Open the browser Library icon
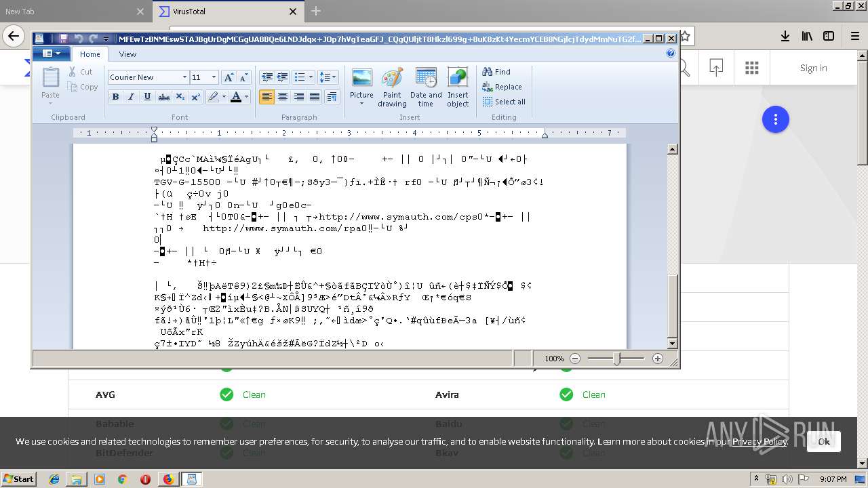Viewport: 868px width, 488px height. tap(807, 36)
